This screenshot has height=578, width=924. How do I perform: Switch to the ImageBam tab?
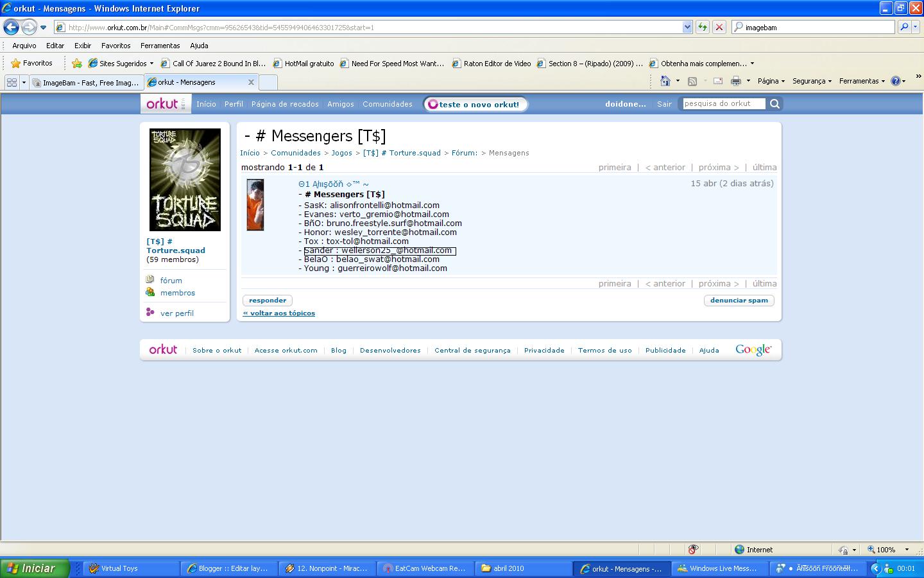(86, 82)
